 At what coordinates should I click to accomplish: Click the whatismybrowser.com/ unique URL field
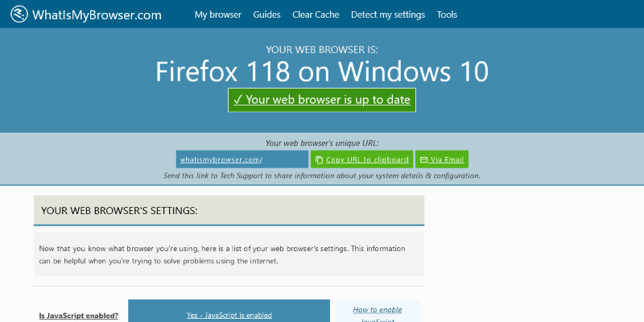(242, 159)
